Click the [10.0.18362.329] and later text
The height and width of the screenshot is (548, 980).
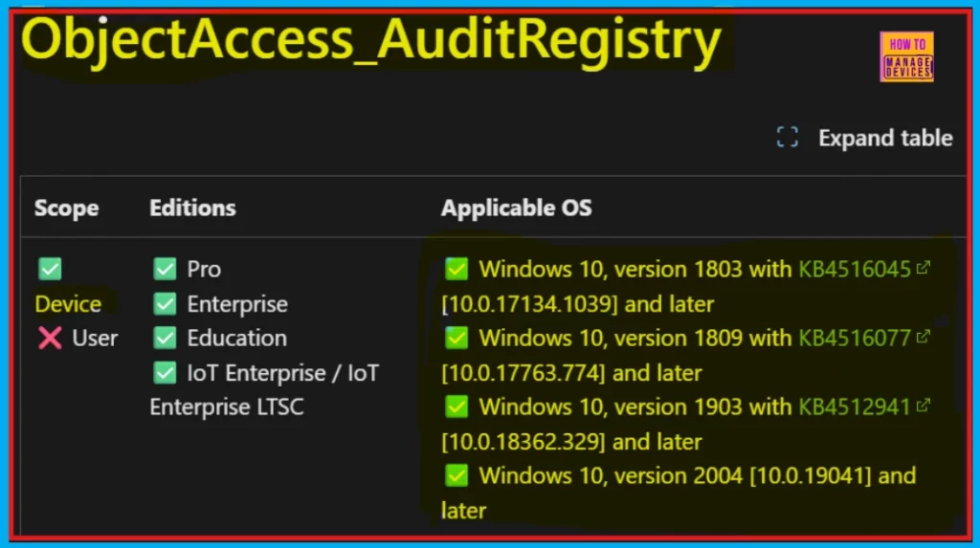click(x=572, y=442)
